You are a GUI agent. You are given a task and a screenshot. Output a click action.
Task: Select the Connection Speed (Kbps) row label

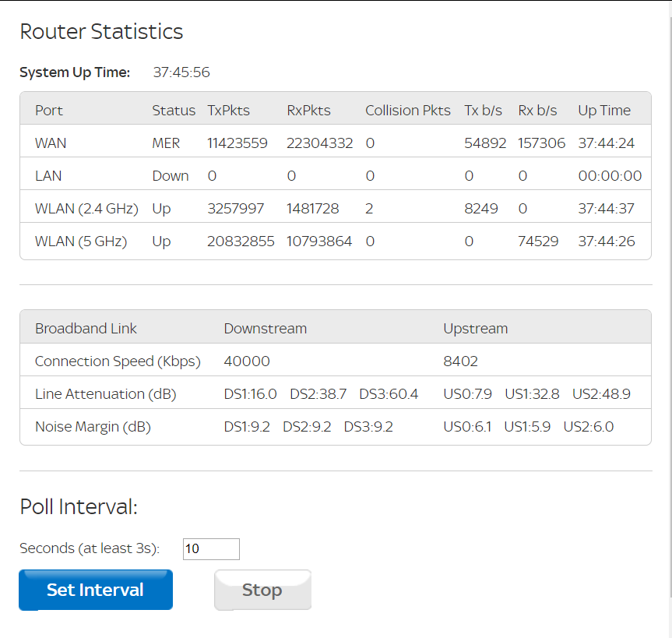(118, 361)
